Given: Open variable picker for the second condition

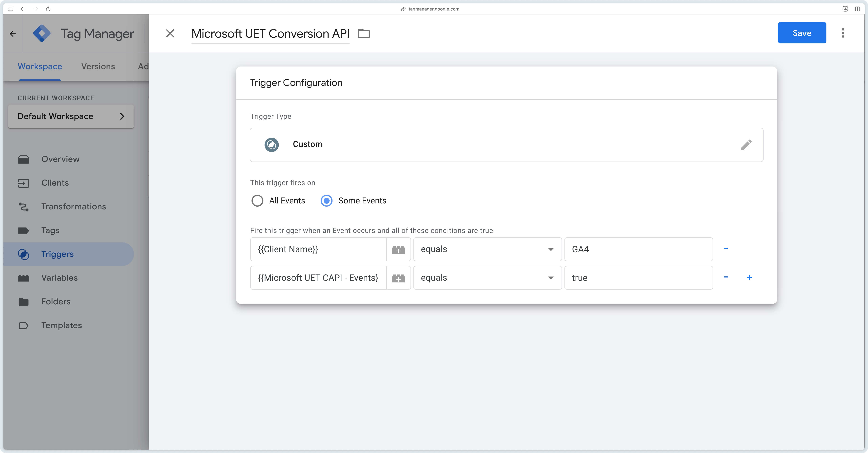Looking at the screenshot, I should click(399, 278).
